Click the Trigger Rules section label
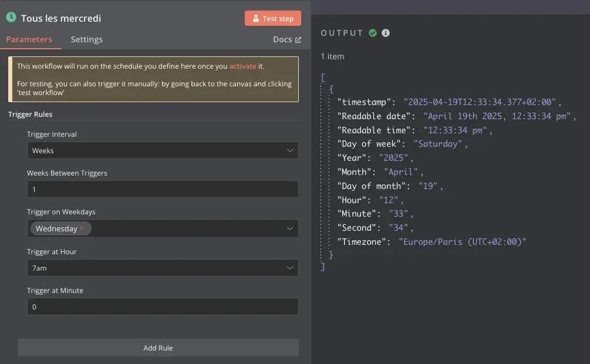Screen dimensions: 590x364 click(x=30, y=114)
